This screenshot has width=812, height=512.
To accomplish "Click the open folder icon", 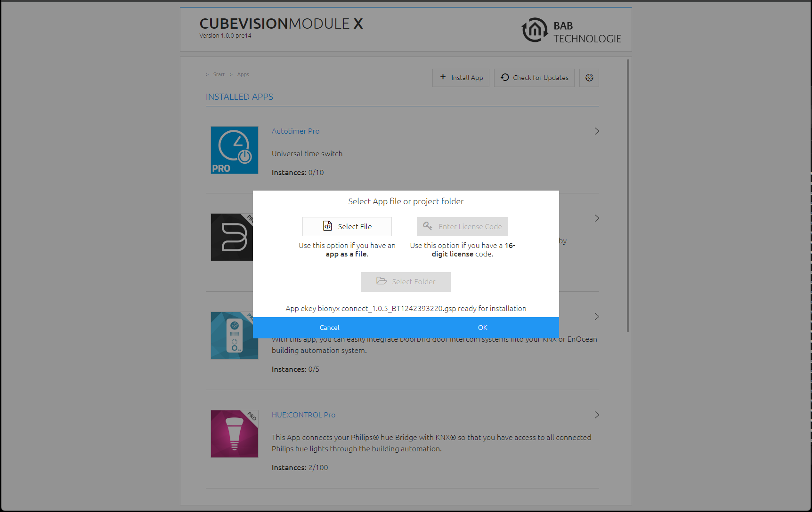I will [382, 281].
